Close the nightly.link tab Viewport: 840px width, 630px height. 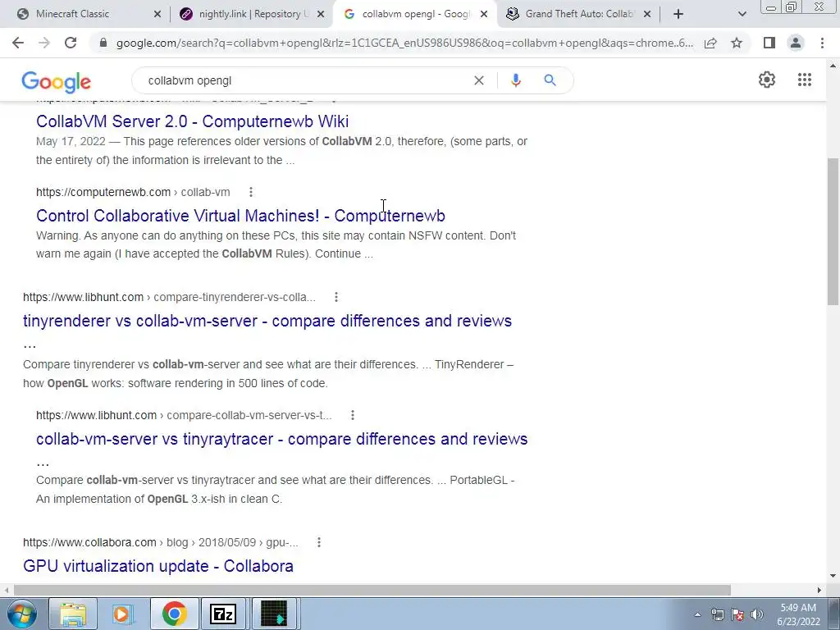321,14
